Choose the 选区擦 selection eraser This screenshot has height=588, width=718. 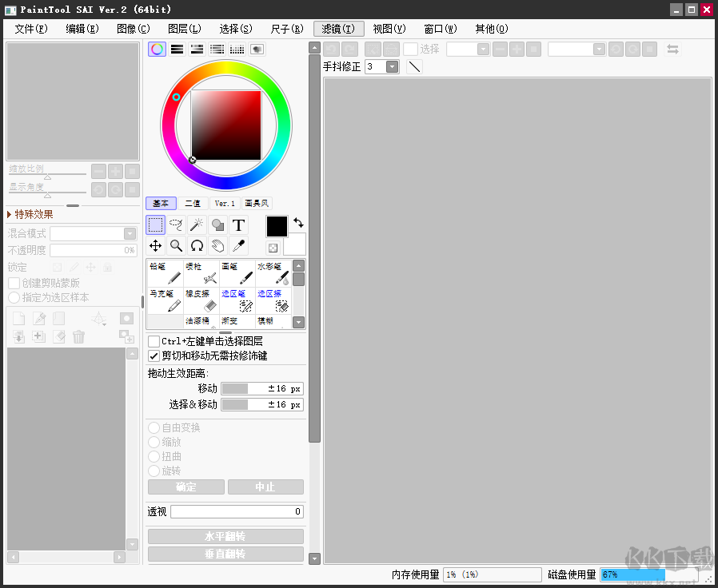pos(273,300)
